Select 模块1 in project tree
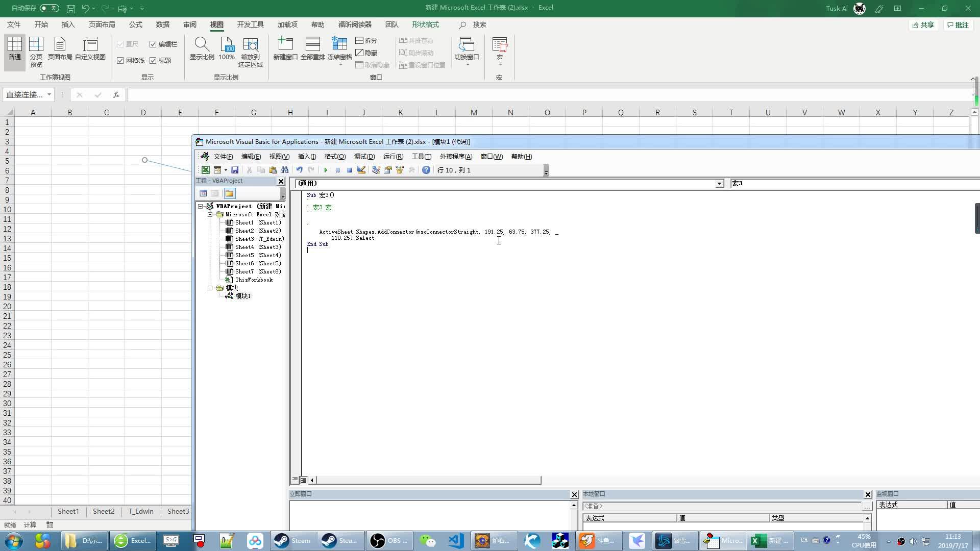The width and height of the screenshot is (980, 551). tap(243, 296)
